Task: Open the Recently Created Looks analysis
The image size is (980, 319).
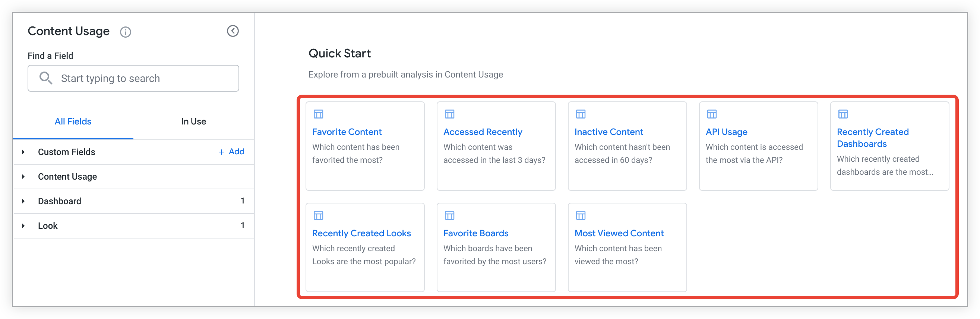Action: pos(361,233)
